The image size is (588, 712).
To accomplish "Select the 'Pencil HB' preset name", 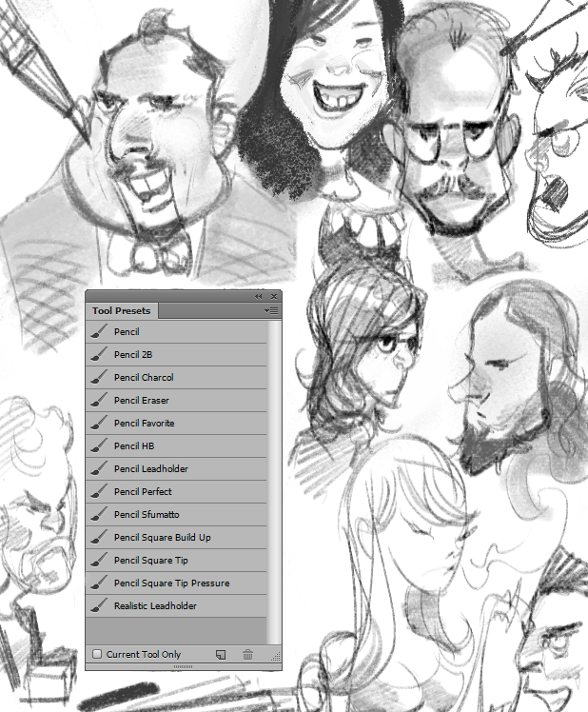I will [x=134, y=445].
